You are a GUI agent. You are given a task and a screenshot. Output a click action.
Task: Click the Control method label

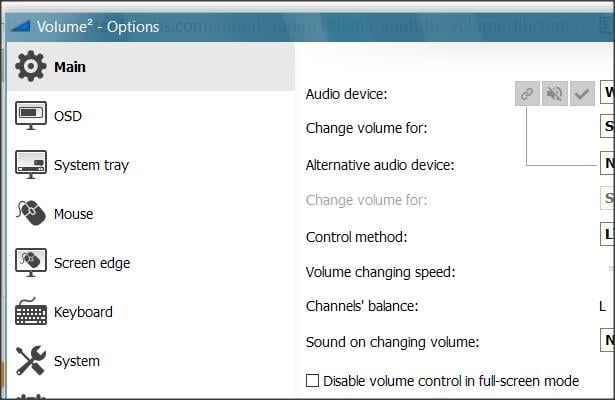[357, 237]
